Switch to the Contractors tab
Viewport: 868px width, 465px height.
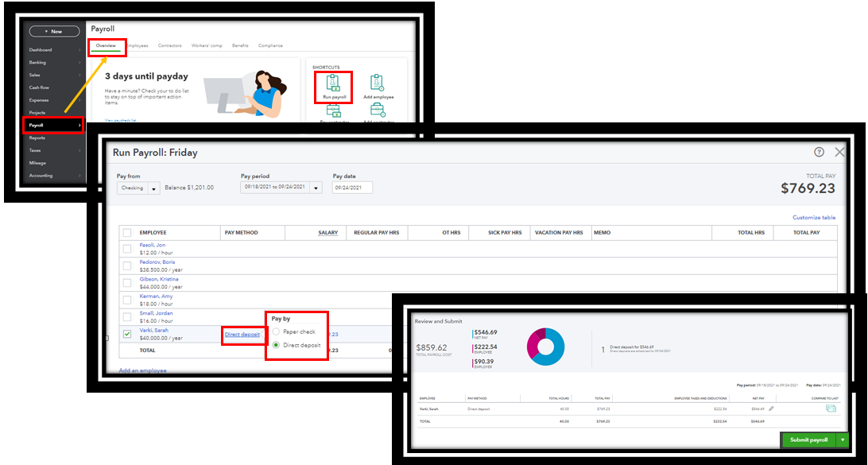click(169, 46)
